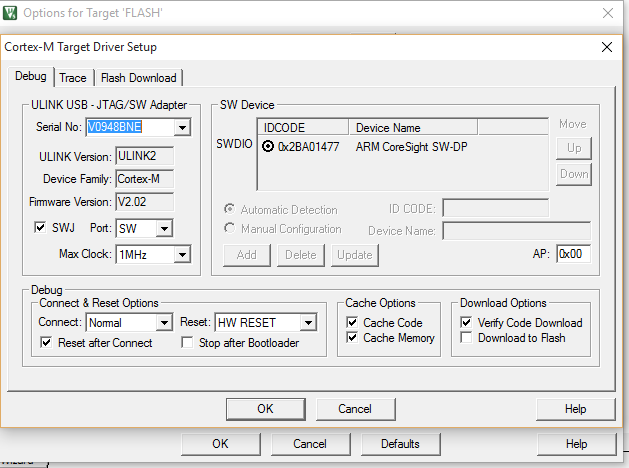629x468 pixels.
Task: Select Manual Configuration radio button
Action: (229, 228)
